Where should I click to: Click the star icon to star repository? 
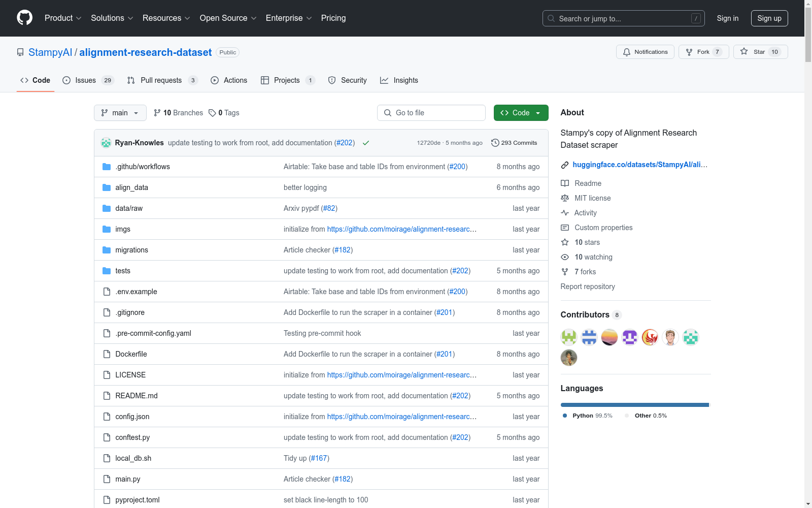click(x=744, y=51)
